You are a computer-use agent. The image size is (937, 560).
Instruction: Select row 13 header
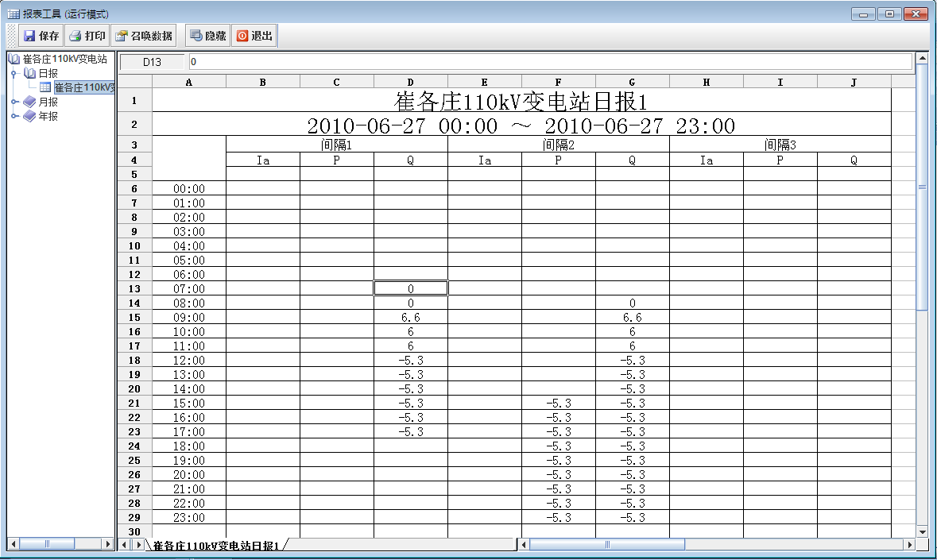click(x=134, y=288)
